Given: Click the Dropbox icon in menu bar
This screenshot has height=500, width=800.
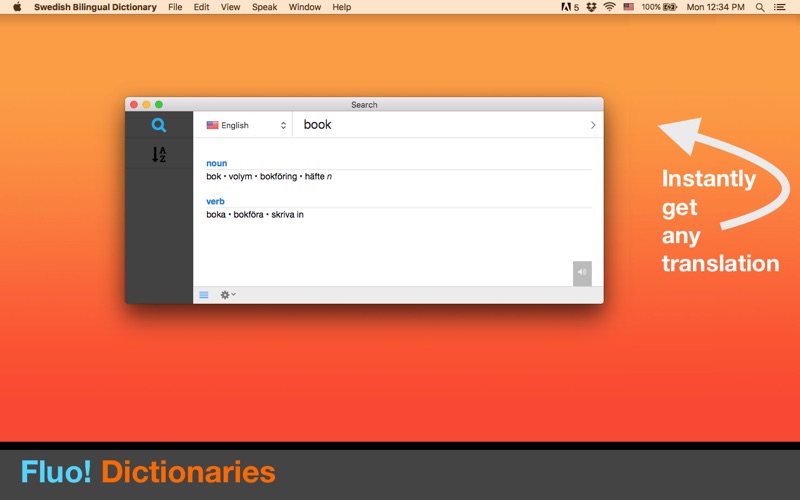Looking at the screenshot, I should click(591, 7).
